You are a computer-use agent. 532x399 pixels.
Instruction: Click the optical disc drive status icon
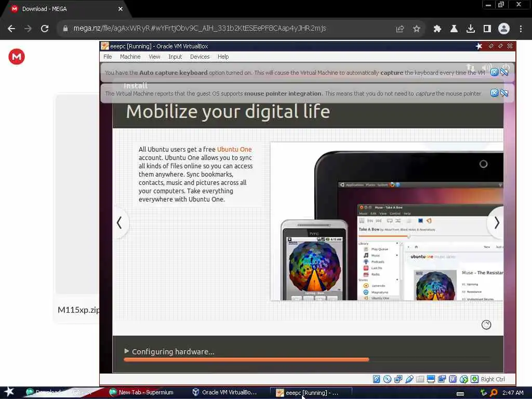[x=387, y=379]
